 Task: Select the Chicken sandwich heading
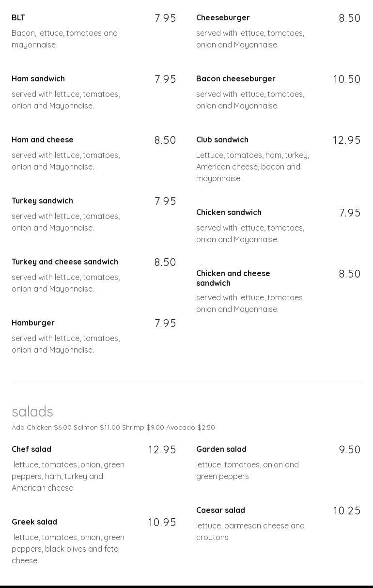[x=229, y=213]
